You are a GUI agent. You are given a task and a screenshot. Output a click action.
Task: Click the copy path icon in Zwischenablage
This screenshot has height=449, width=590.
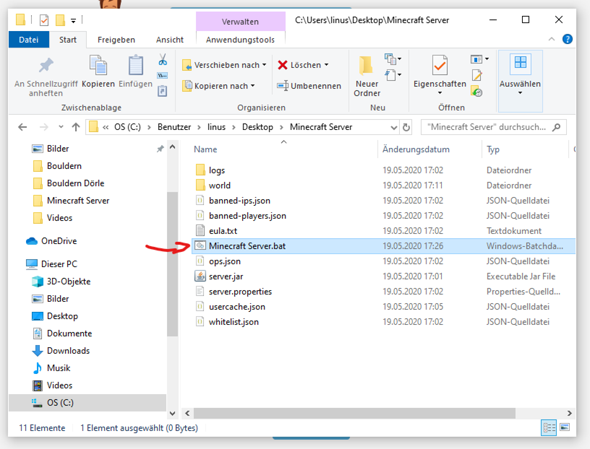[x=163, y=76]
